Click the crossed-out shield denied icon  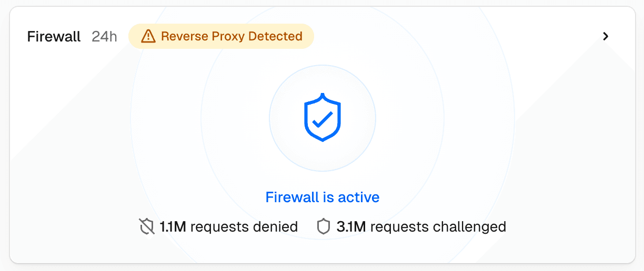point(146,227)
